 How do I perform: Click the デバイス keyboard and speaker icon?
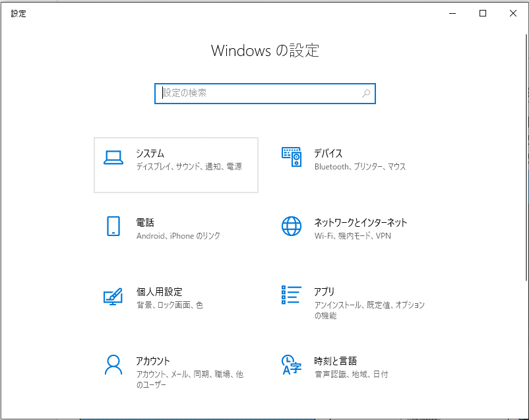(292, 157)
